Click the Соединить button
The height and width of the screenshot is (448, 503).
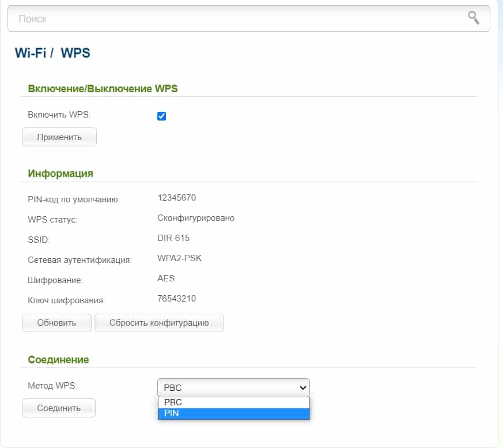pyautogui.click(x=59, y=408)
